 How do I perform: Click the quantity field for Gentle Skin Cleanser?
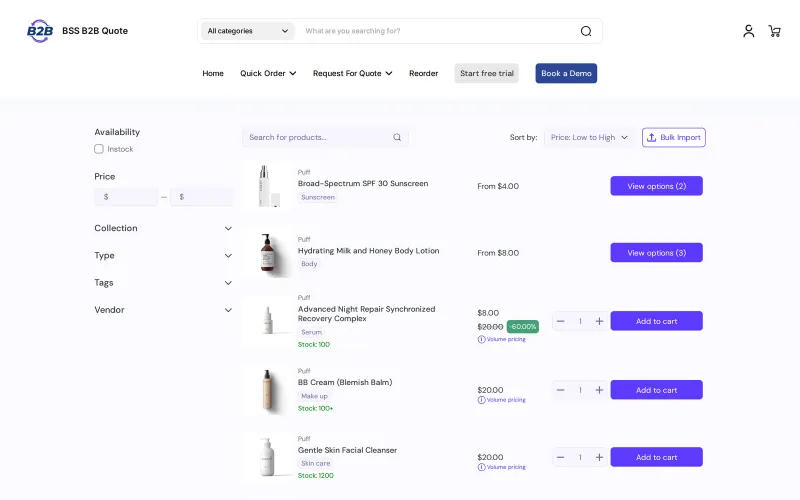click(580, 458)
